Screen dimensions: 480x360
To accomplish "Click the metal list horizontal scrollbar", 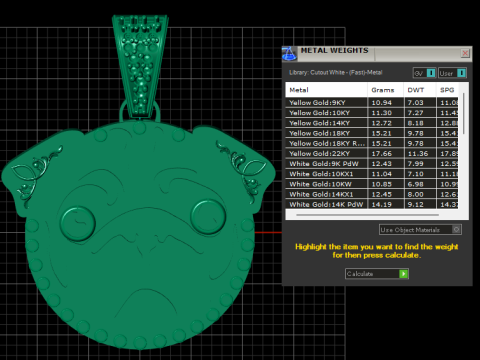I will (367, 215).
